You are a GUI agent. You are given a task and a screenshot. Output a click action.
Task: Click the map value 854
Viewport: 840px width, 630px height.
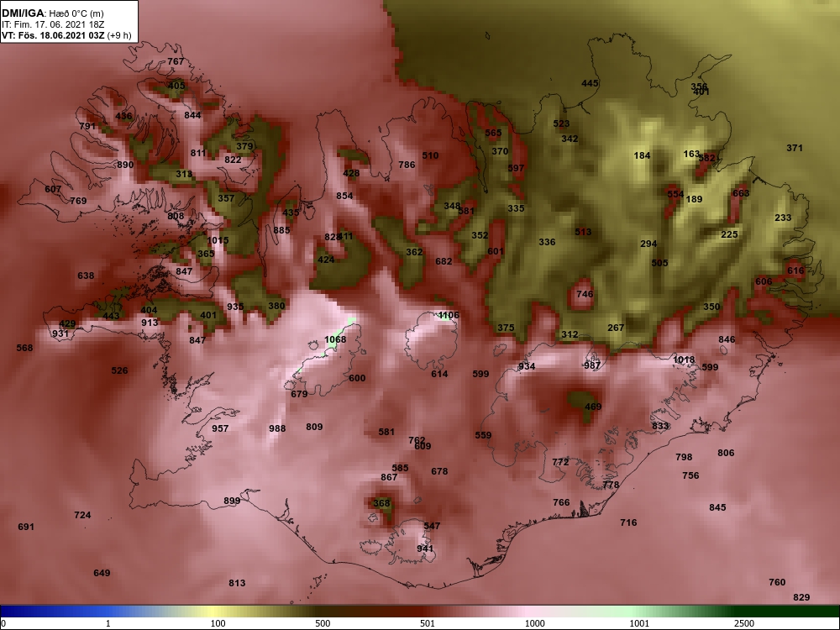coord(344,196)
